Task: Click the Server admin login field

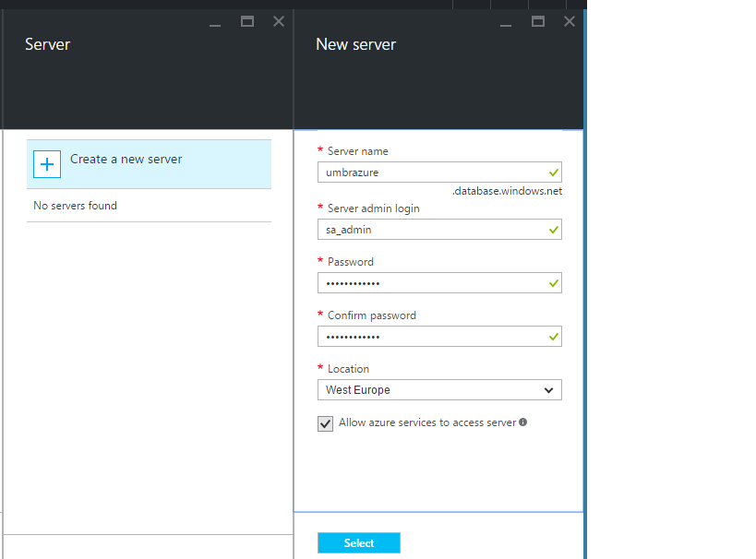Action: [439, 230]
